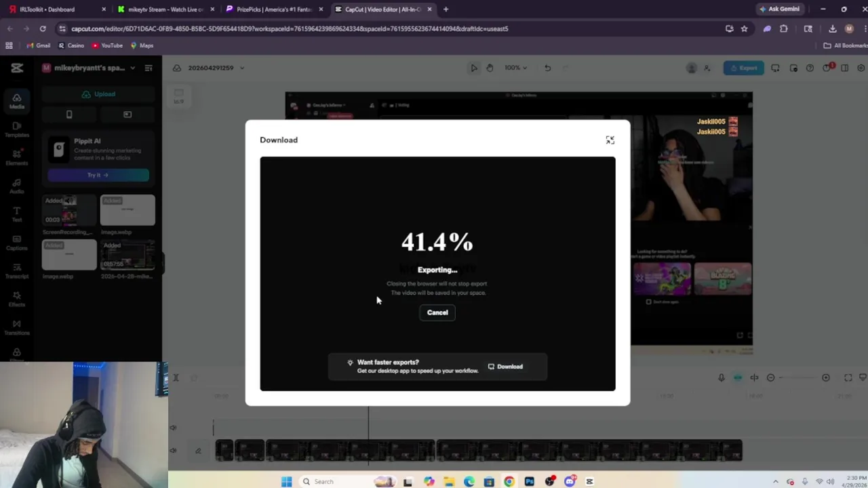Reload the browser page
The image size is (868, 488).
coord(42,28)
